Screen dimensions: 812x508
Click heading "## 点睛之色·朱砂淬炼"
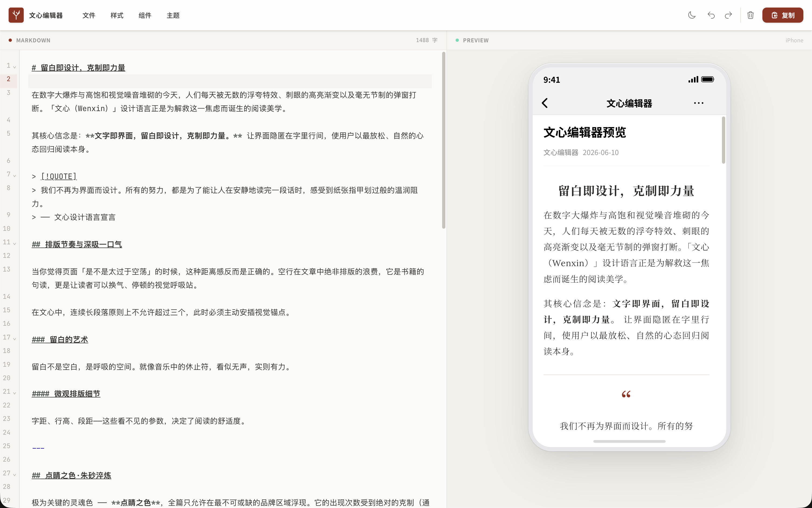coord(71,476)
